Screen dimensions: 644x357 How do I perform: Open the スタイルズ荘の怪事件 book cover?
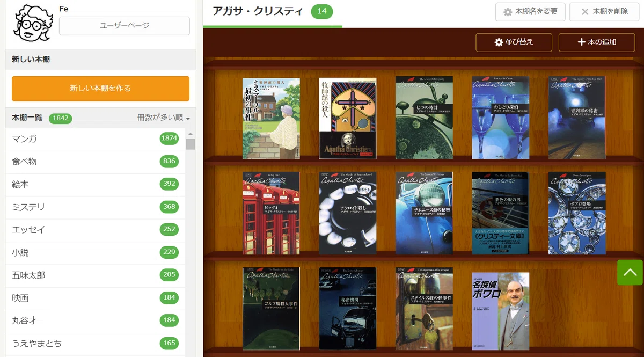coord(424,309)
